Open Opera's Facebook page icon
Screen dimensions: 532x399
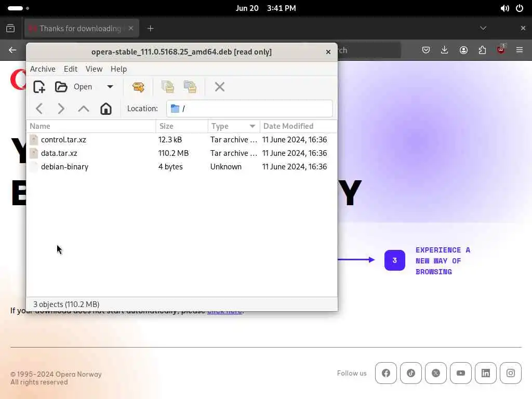(x=386, y=373)
